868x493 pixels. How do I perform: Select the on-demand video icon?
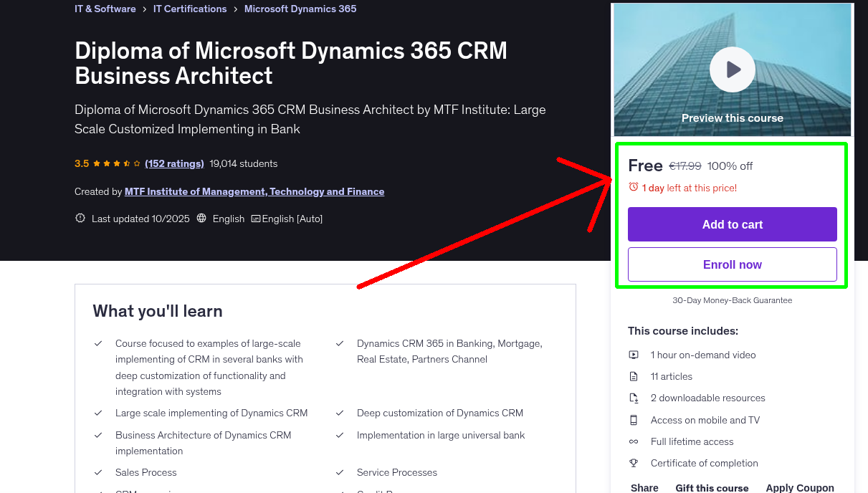point(634,355)
